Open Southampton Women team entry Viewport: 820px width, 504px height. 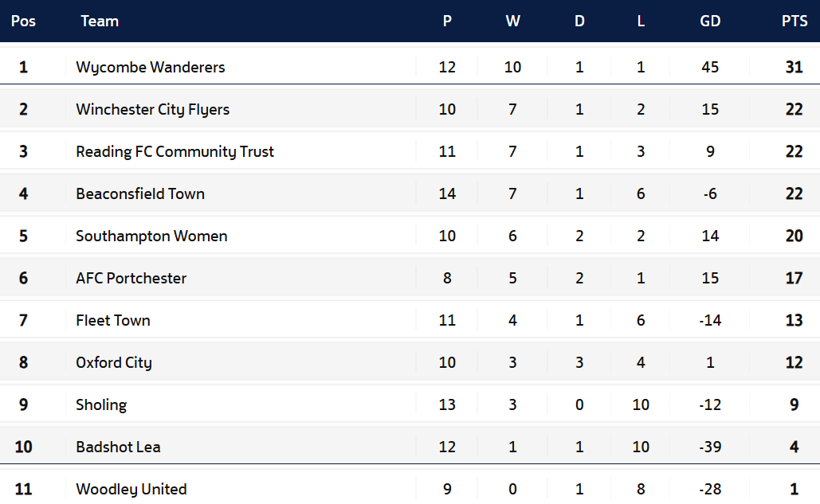point(151,236)
